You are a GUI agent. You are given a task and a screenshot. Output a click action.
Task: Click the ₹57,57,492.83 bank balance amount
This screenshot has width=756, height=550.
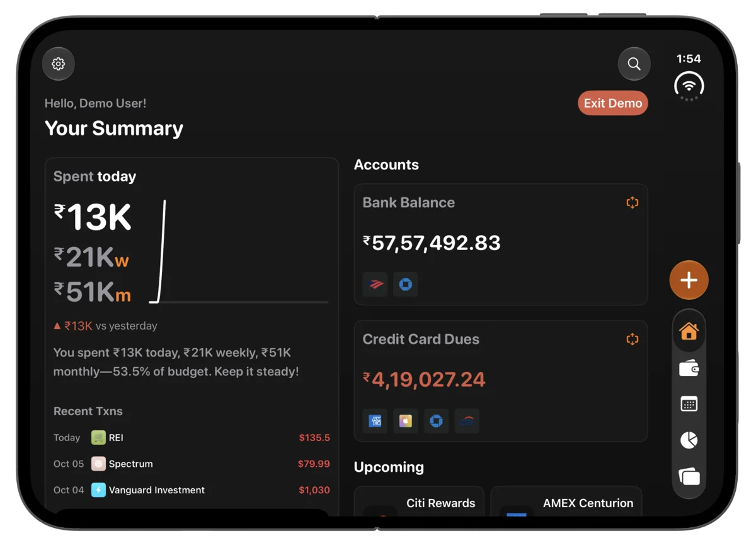coord(432,243)
